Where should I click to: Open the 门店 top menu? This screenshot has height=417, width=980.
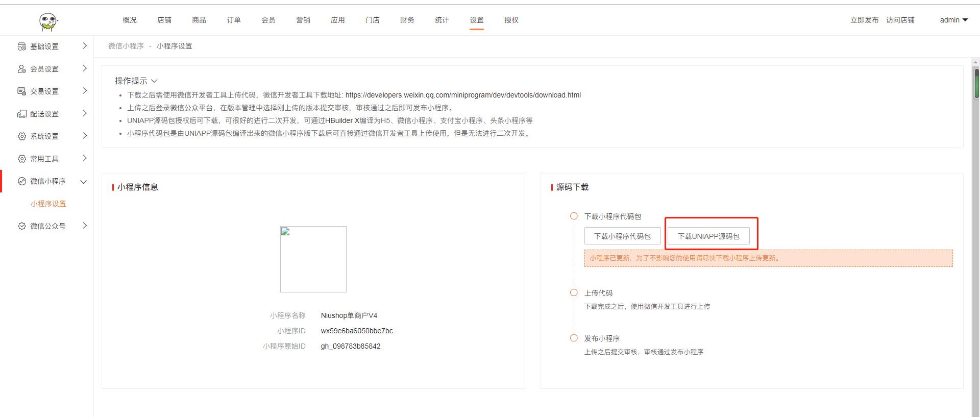[x=373, y=20]
